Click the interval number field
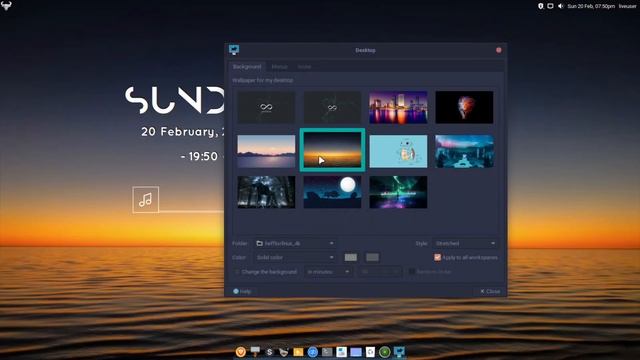The height and width of the screenshot is (360, 640). coord(379,272)
